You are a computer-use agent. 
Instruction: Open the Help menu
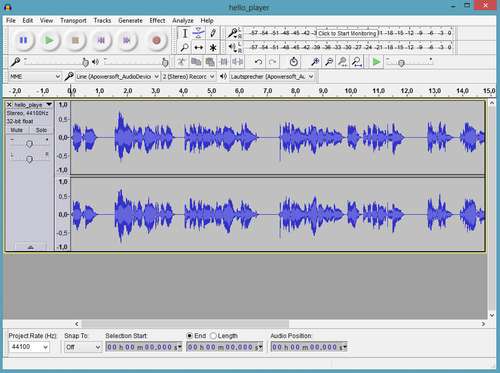[x=207, y=21]
